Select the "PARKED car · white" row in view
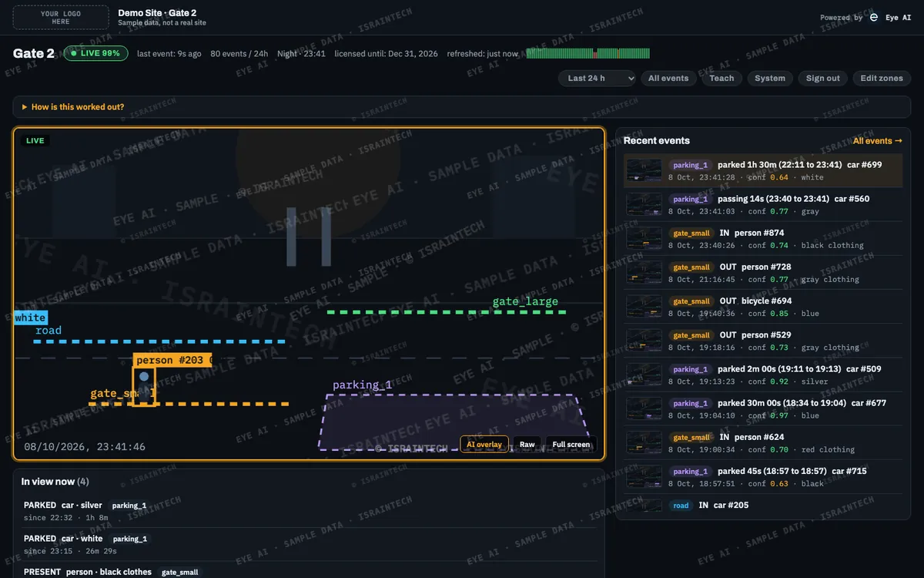924x578 pixels. [x=309, y=544]
